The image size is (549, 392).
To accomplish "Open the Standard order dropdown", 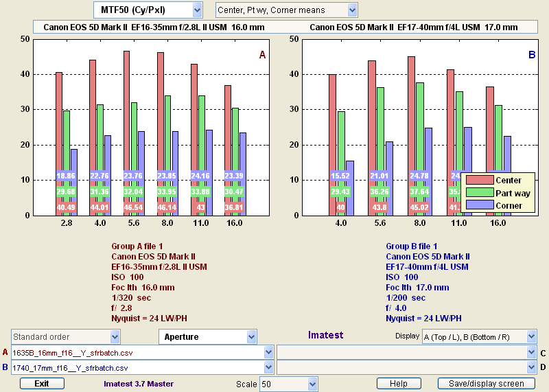I will click(x=65, y=337).
